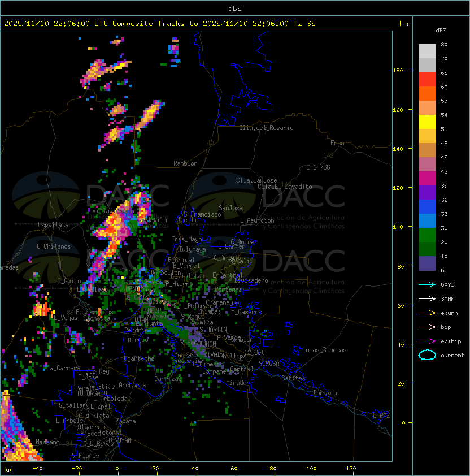Click the dBZ title at top
This screenshot has height=476, width=470.
pos(235,8)
